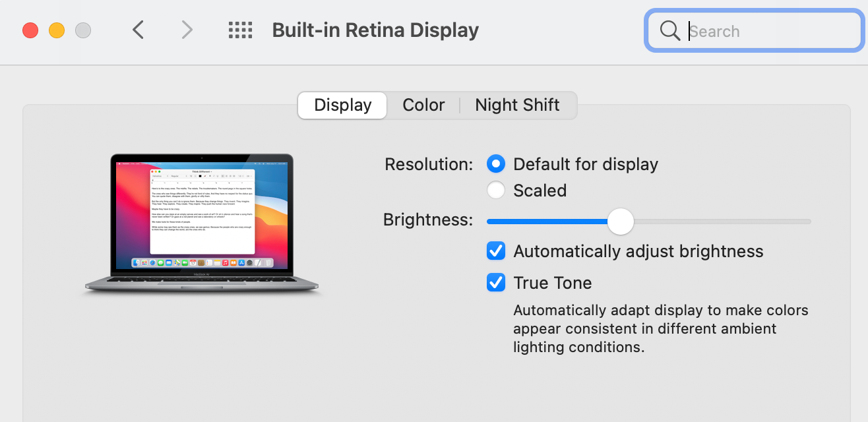
Task: Close the window with red button
Action: coord(30,30)
